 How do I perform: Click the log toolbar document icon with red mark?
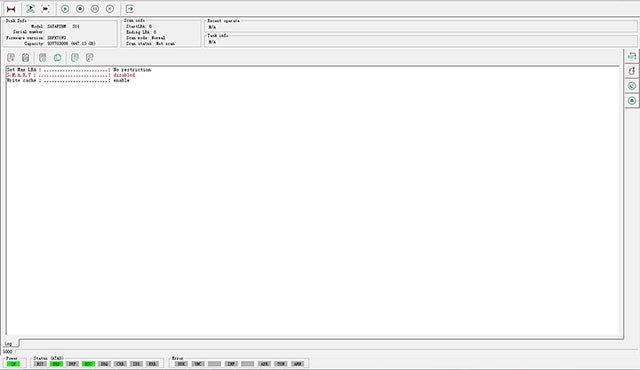(11, 58)
